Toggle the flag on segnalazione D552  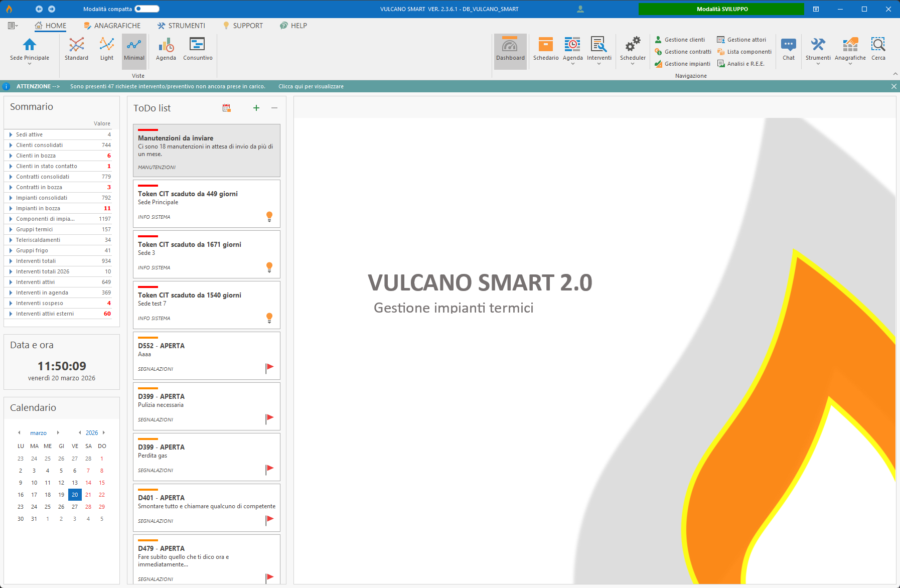pyautogui.click(x=269, y=367)
